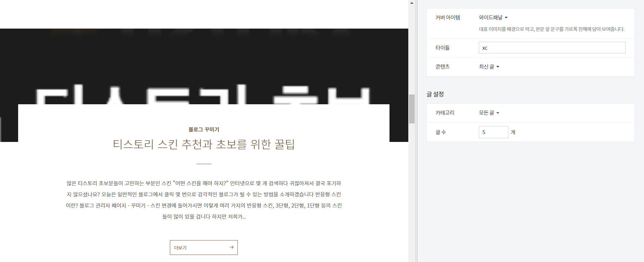Click the 콘텐츠 label
The image size is (644, 262).
point(443,67)
